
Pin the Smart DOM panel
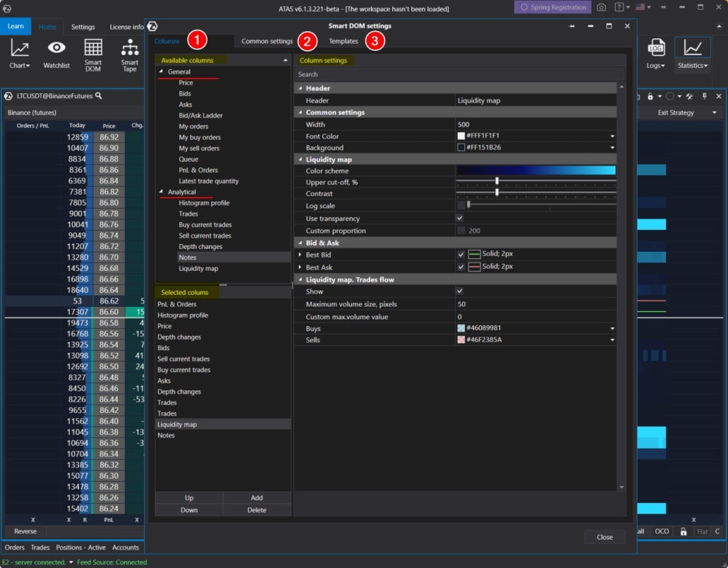point(705,95)
